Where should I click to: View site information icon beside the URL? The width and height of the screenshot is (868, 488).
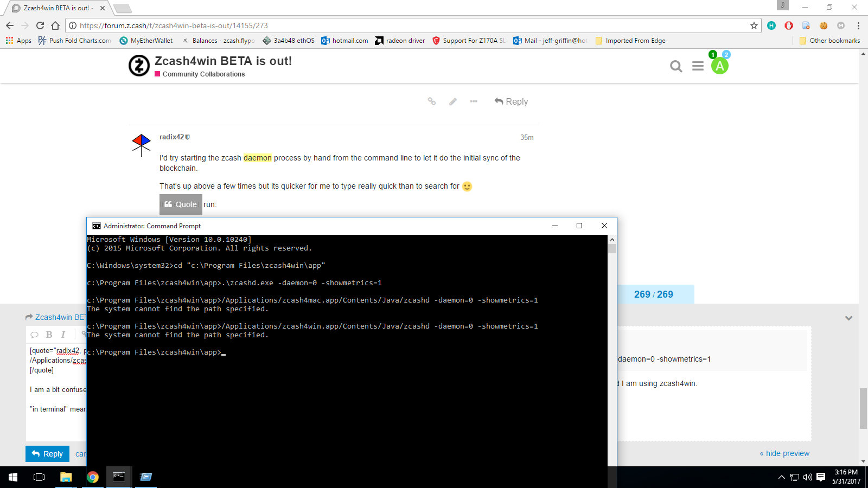[73, 25]
